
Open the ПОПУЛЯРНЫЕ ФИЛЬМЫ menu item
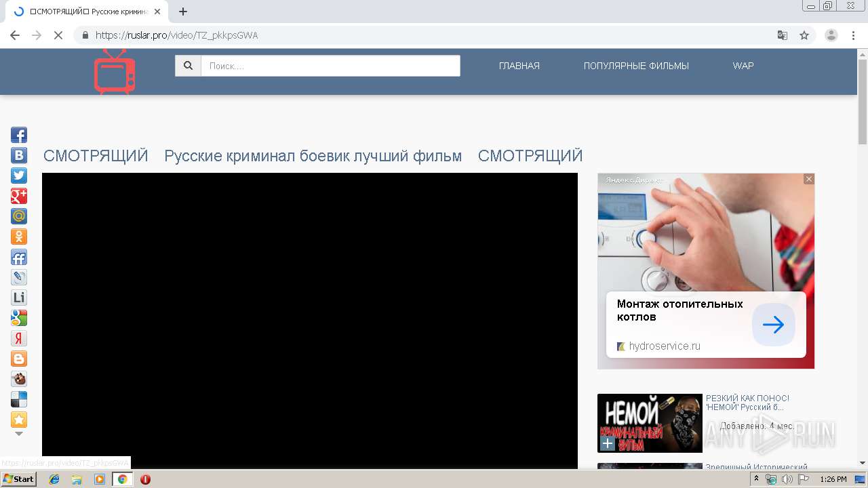[x=636, y=66]
